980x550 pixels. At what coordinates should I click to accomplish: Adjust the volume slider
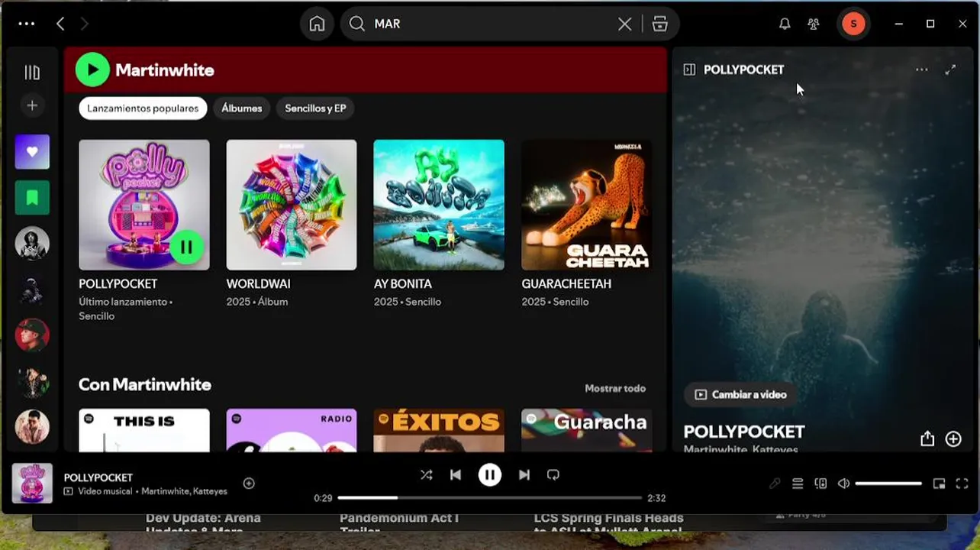[x=888, y=484]
